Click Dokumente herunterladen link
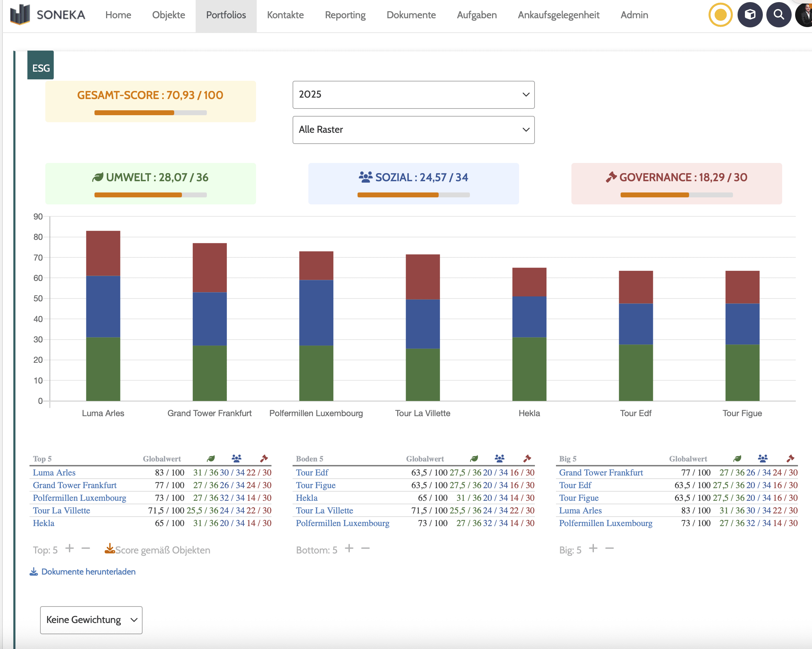The height and width of the screenshot is (649, 812). [x=88, y=571]
